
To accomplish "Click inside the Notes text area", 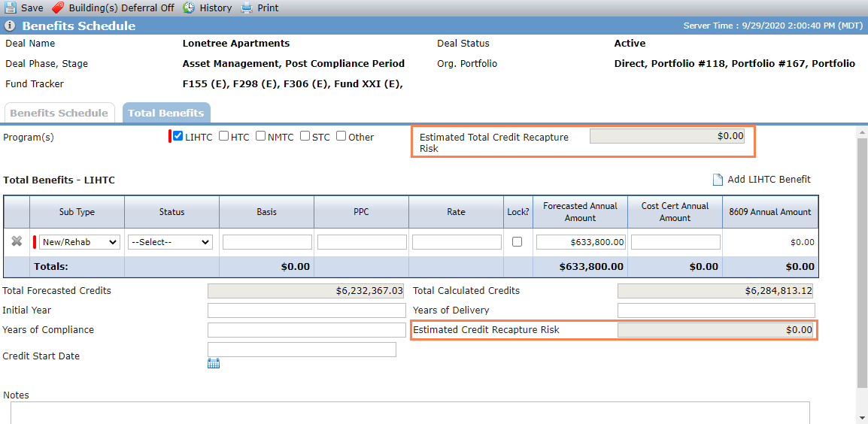I will [x=410, y=413].
